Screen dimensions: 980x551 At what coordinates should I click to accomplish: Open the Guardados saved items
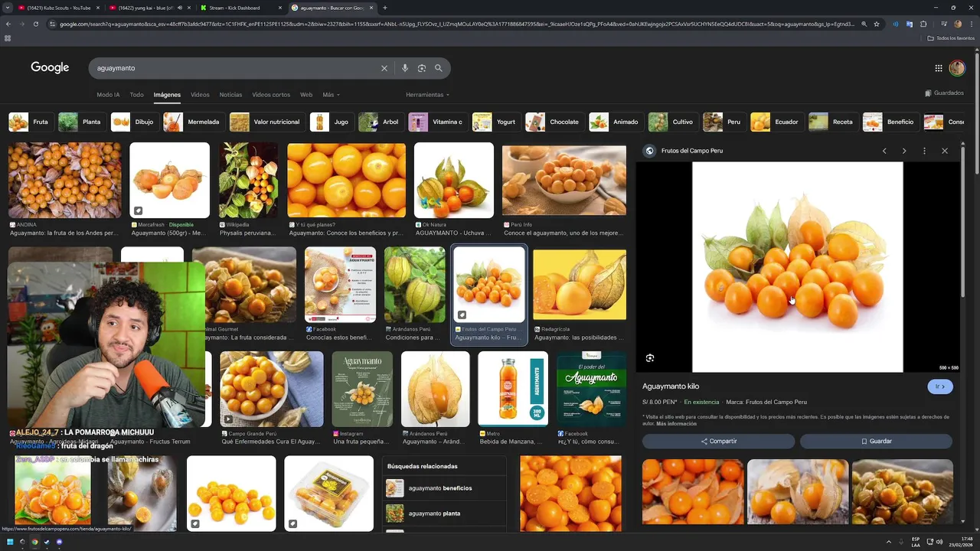[x=944, y=93]
